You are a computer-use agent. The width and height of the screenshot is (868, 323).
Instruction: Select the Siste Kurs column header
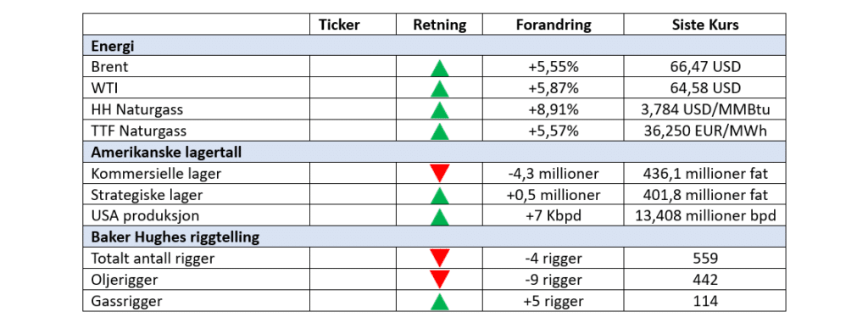704,25
